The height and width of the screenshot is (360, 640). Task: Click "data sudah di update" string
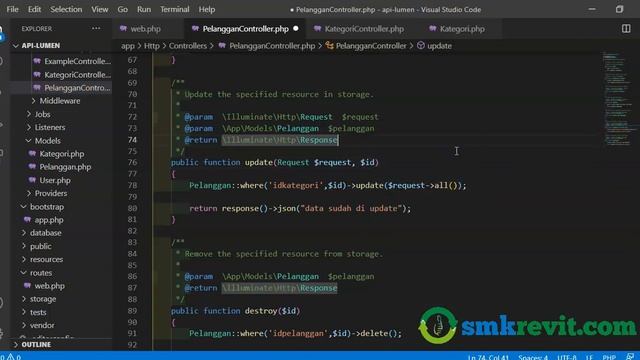[351, 208]
